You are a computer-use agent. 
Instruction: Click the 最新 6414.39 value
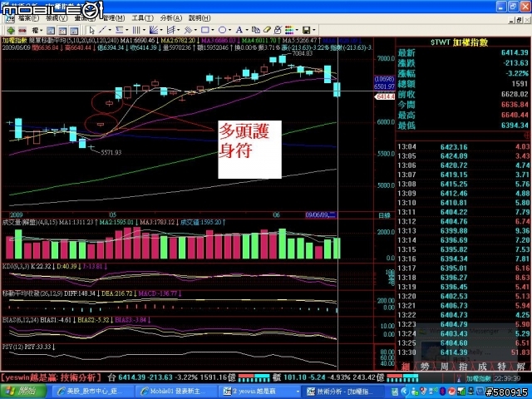point(515,52)
